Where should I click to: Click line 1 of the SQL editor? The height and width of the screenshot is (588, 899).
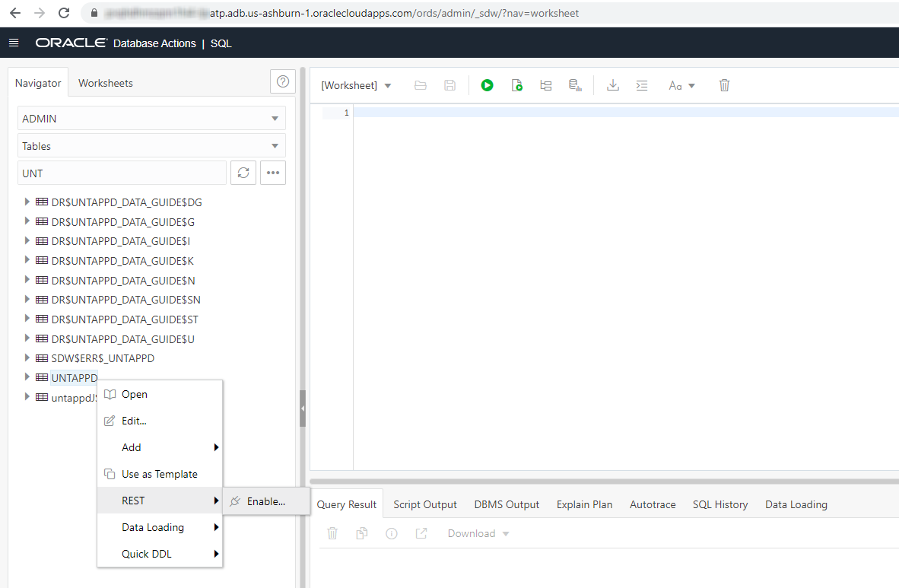point(626,113)
